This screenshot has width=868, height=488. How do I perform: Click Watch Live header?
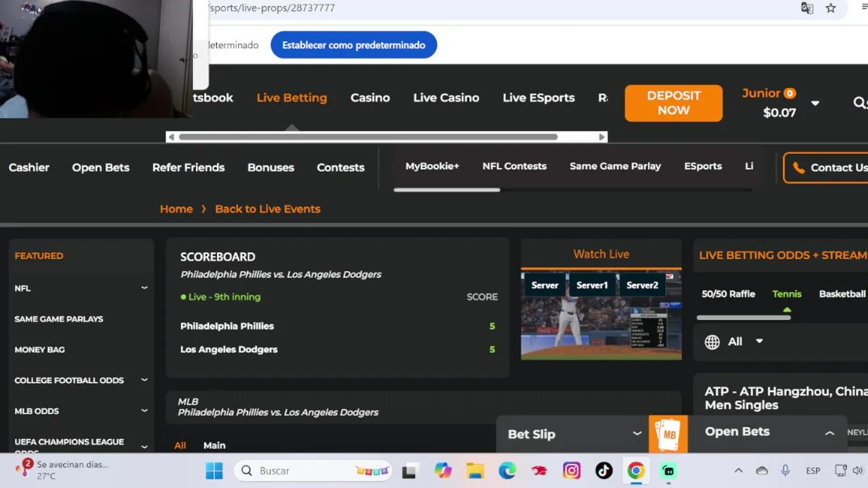[x=601, y=254]
